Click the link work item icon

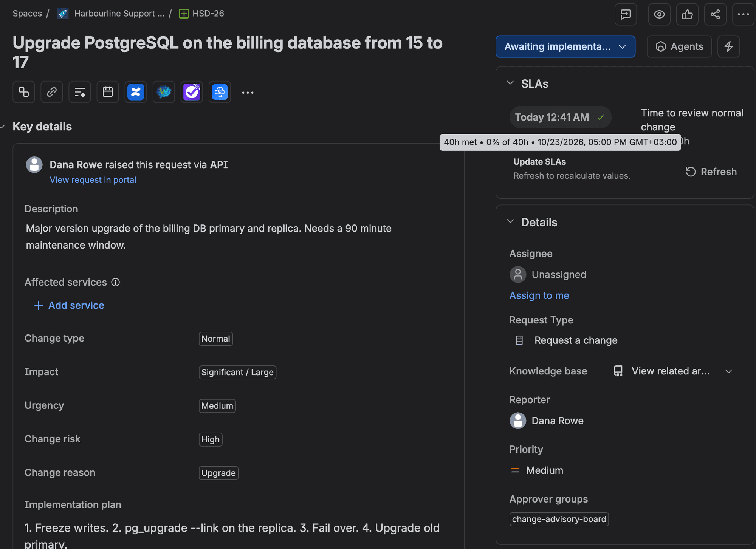tap(52, 92)
